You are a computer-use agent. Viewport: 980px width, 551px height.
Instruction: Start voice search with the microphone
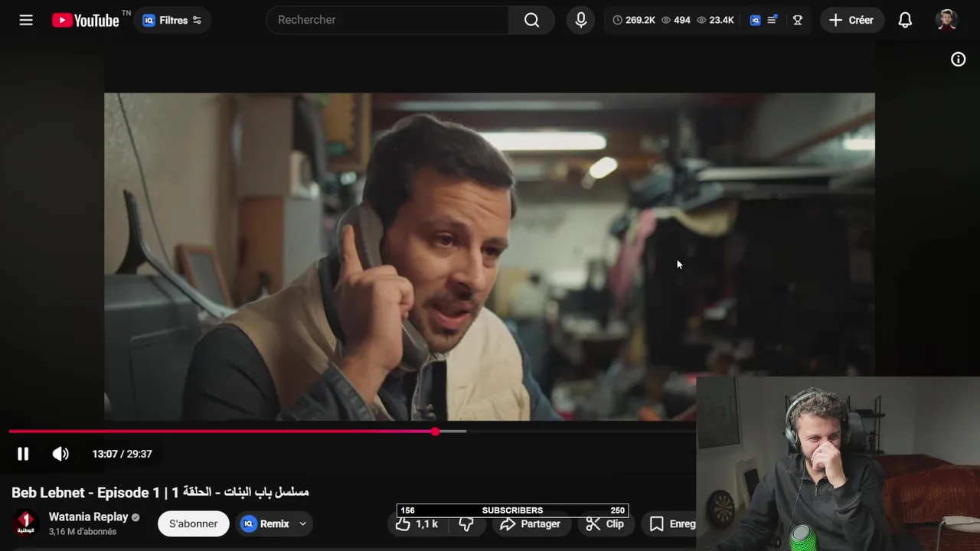pos(581,20)
